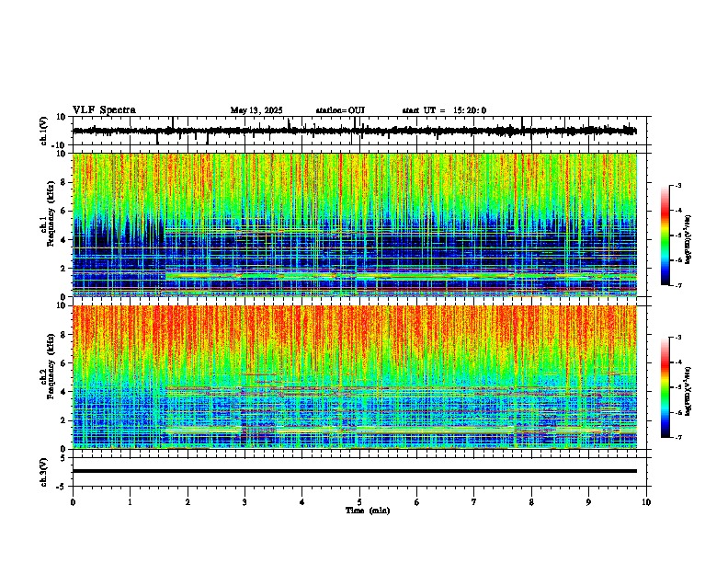Click time axis tick label "7"

(474, 502)
